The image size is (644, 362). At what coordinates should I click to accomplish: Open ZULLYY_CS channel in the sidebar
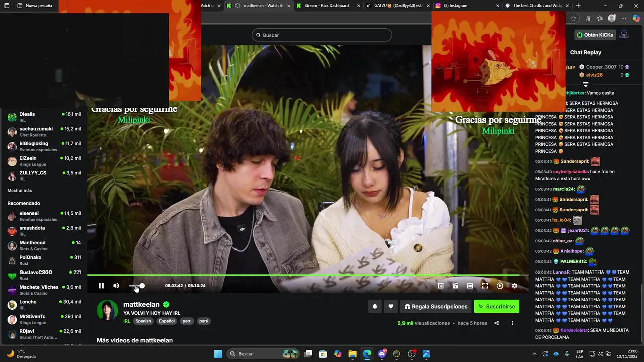(44, 175)
